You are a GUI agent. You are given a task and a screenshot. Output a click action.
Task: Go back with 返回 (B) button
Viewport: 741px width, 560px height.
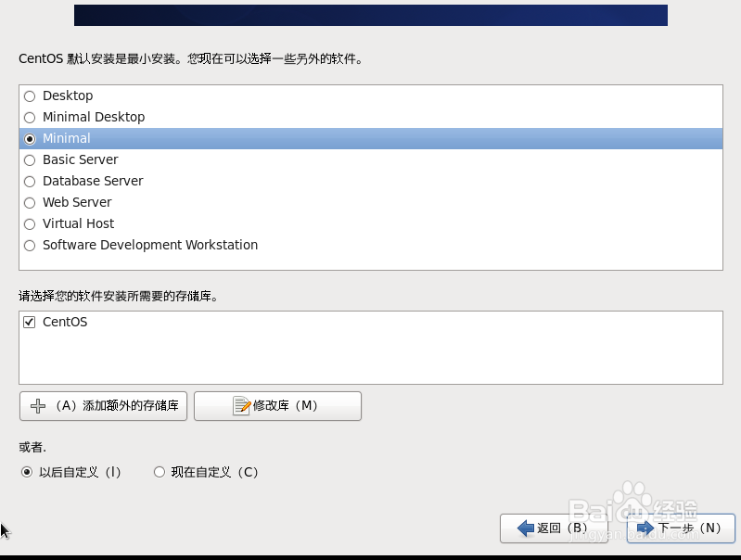[x=554, y=528]
